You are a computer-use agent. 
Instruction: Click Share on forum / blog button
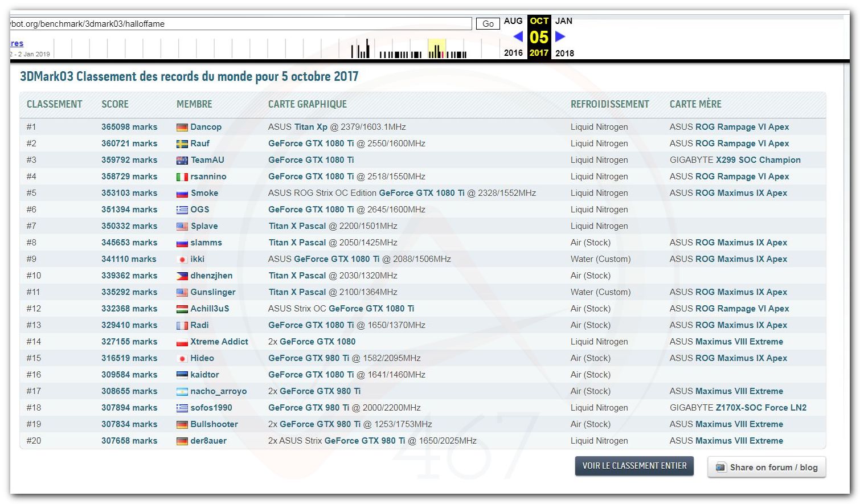point(767,467)
